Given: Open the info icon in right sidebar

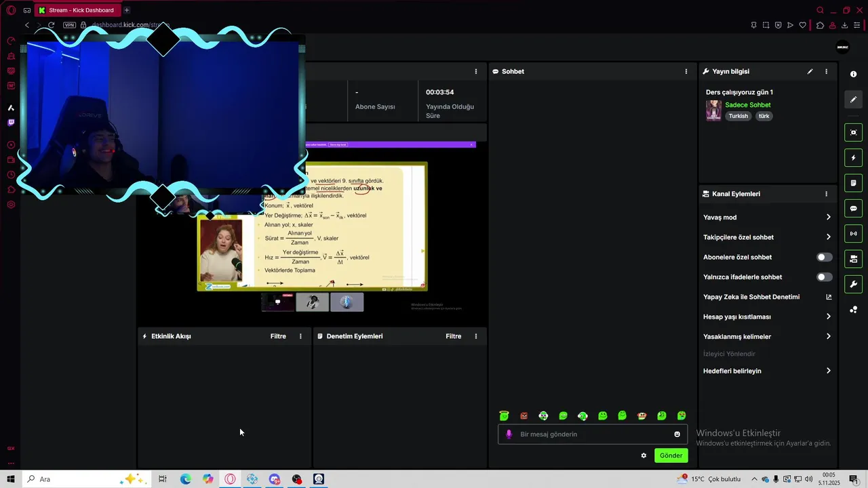Looking at the screenshot, I should coord(853,75).
